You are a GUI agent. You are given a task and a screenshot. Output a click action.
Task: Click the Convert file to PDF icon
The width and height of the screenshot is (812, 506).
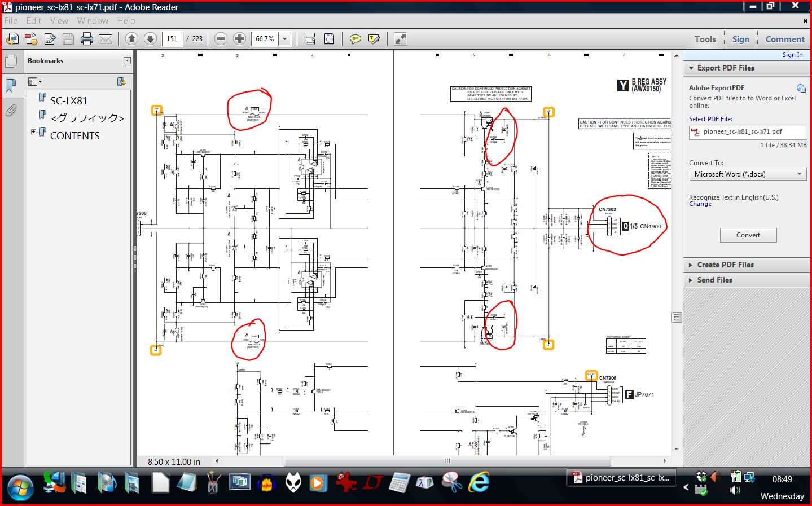31,39
